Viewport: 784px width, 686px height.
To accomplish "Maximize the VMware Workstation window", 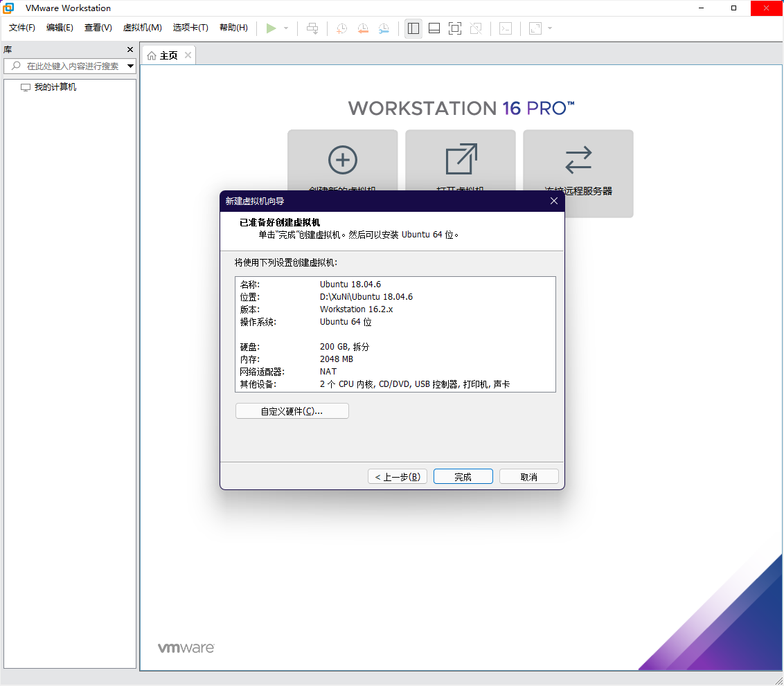I will [x=733, y=8].
